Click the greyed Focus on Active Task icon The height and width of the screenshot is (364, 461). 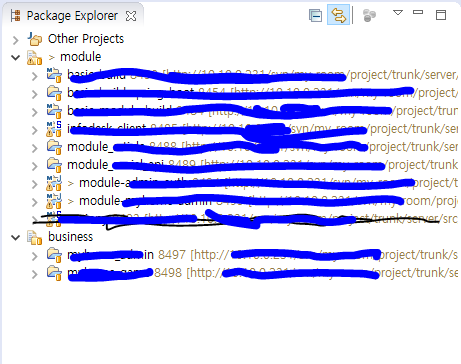pos(369,15)
